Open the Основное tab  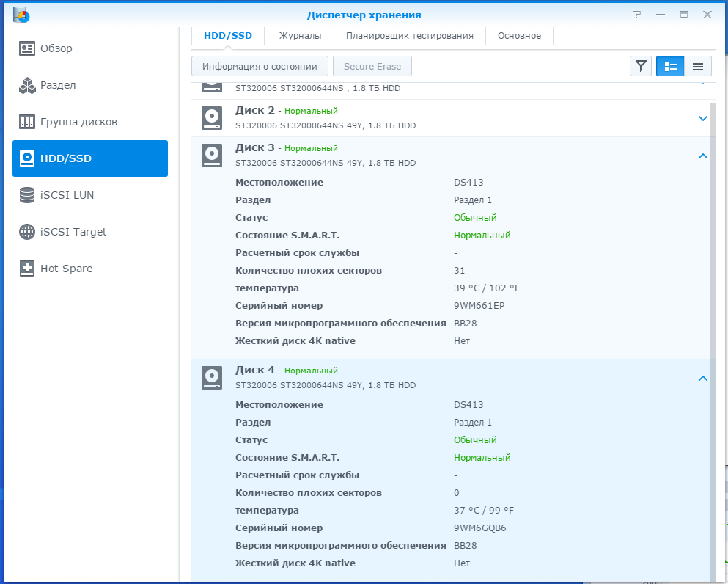click(519, 36)
